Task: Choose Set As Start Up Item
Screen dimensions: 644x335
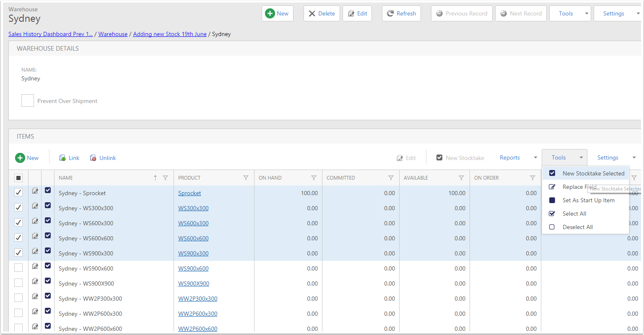Action: (586, 200)
